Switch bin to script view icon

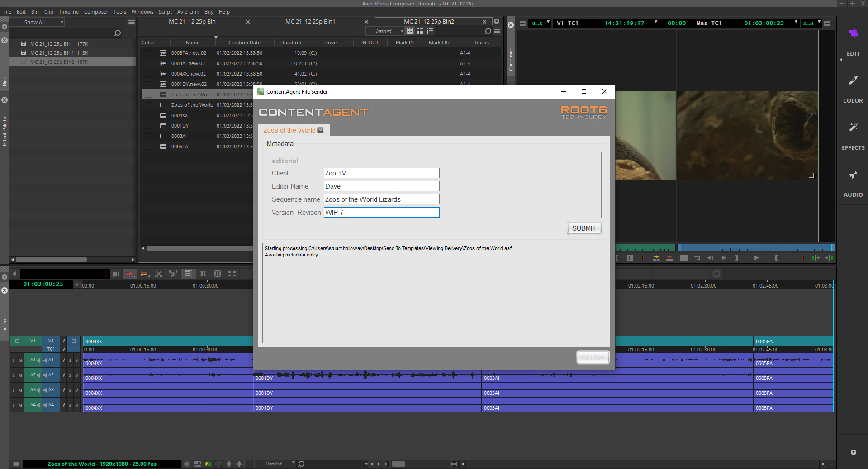(430, 31)
